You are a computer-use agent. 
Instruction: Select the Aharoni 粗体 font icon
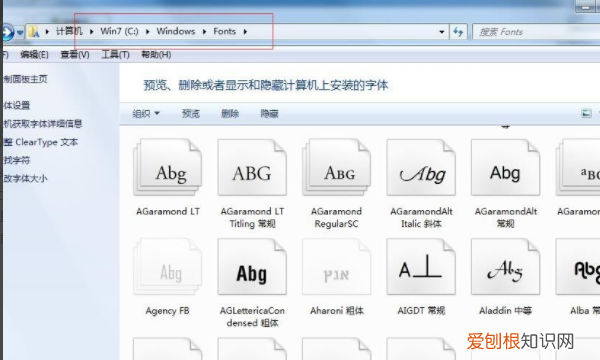click(336, 267)
